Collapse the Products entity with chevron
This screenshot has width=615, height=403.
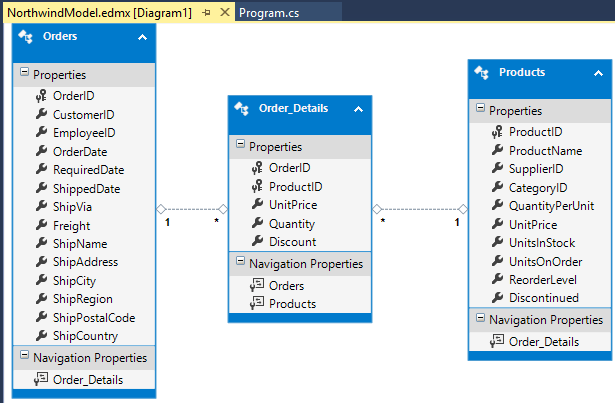pos(598,73)
